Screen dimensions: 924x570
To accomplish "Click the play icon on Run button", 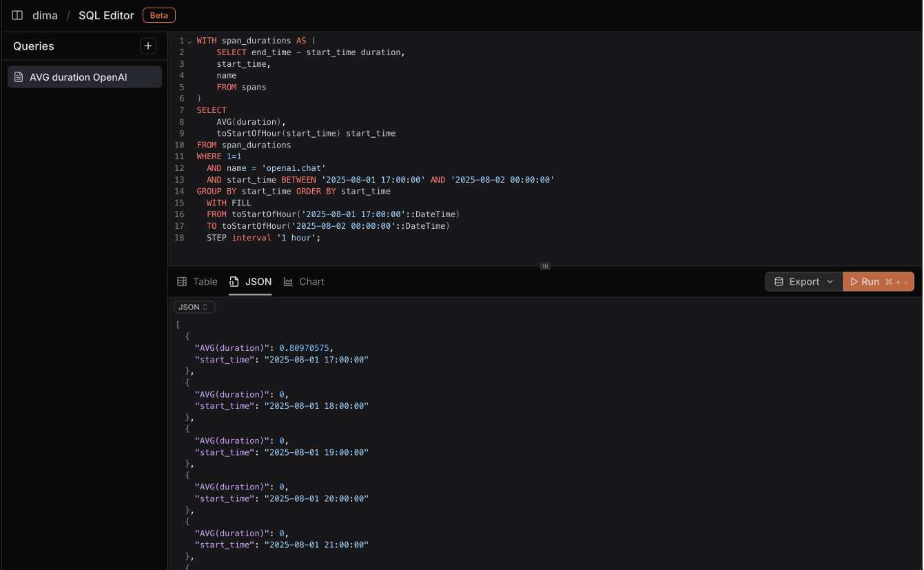I will click(x=854, y=281).
